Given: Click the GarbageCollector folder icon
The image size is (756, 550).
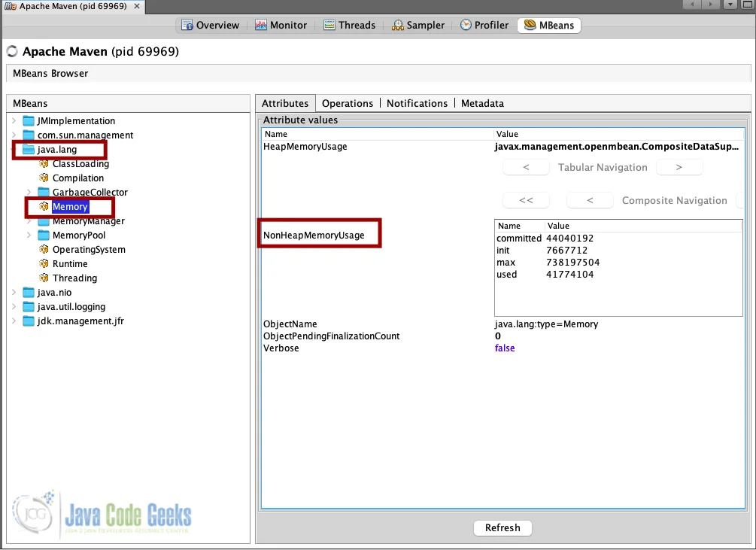Looking at the screenshot, I should [x=44, y=193].
